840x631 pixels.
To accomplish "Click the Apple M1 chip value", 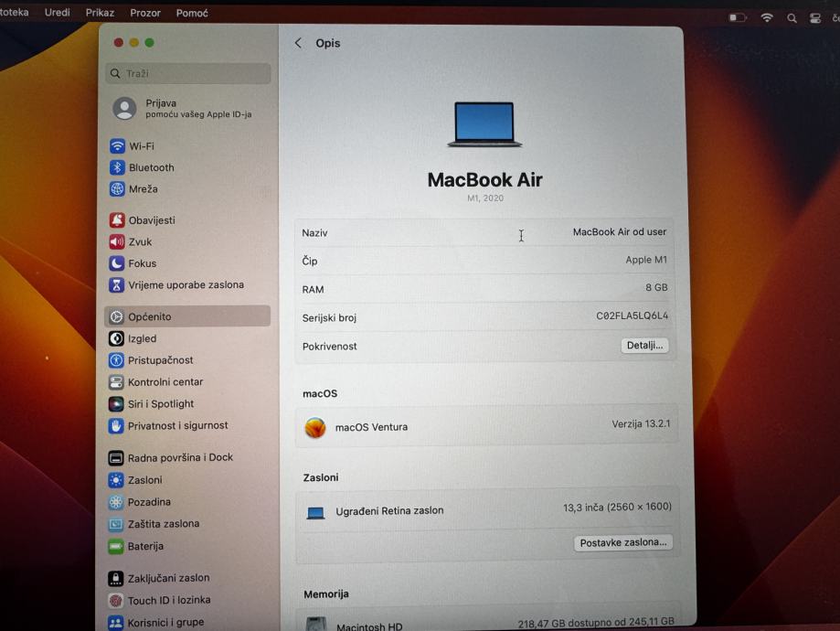I will point(646,260).
